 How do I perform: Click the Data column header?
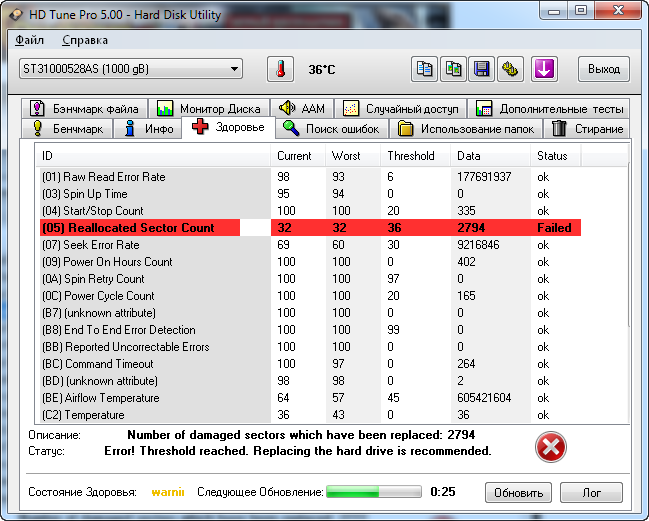coord(490,156)
